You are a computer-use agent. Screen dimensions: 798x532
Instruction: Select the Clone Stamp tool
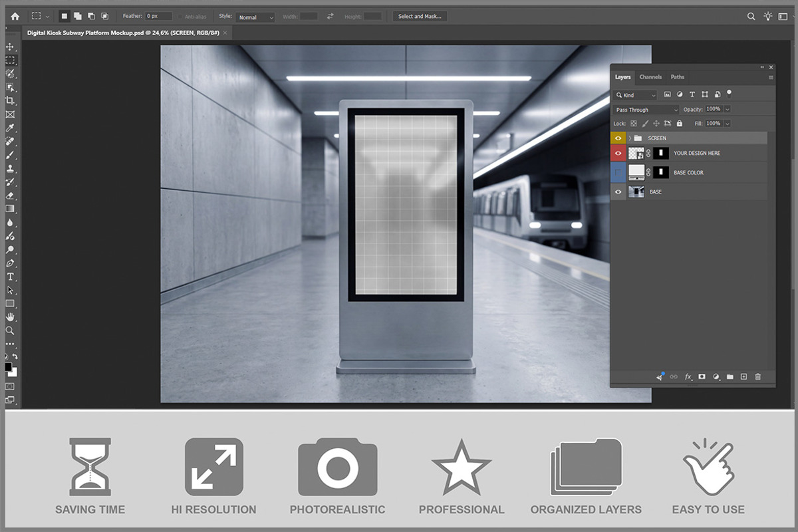point(10,169)
